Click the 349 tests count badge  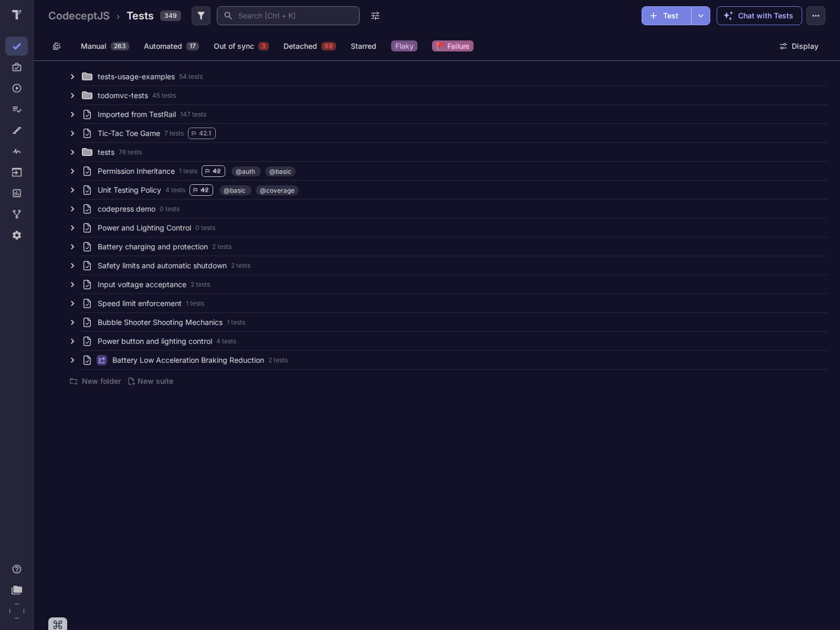coord(171,16)
